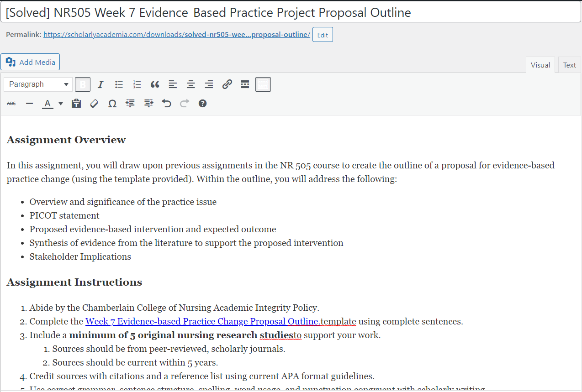Switch to the Text editor tab
This screenshot has width=582, height=392.
pos(569,65)
